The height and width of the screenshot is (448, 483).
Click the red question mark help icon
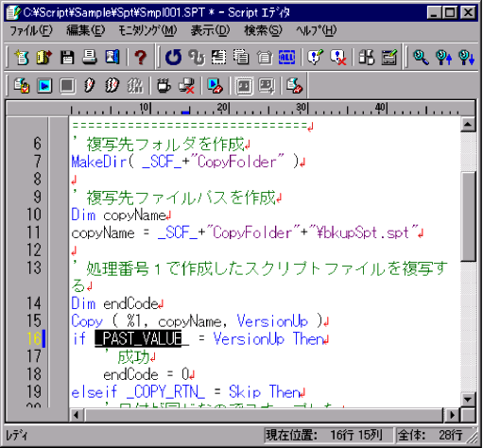140,58
